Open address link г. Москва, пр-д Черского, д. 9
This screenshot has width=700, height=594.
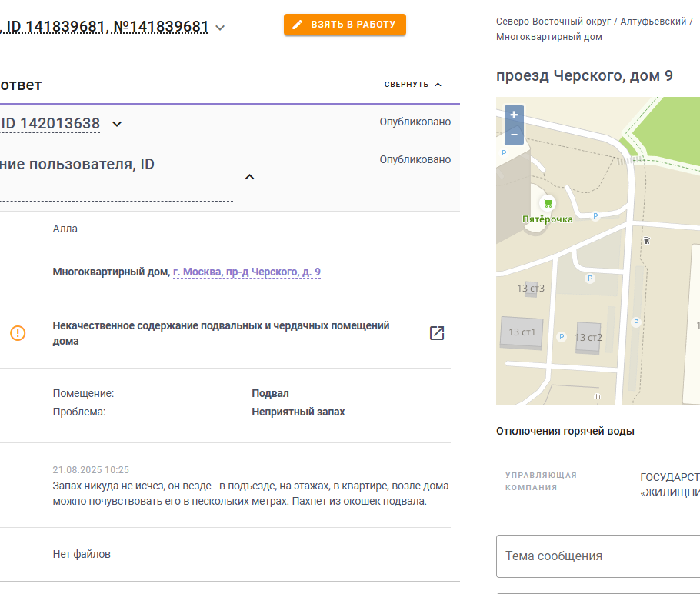[247, 272]
